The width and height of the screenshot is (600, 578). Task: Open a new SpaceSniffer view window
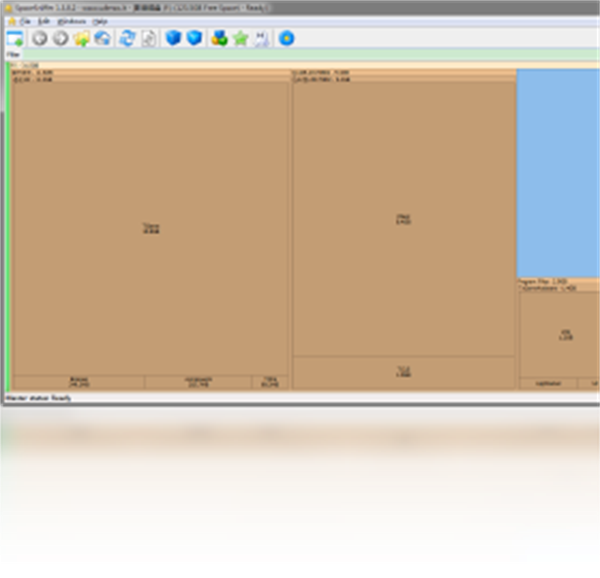pos(14,38)
